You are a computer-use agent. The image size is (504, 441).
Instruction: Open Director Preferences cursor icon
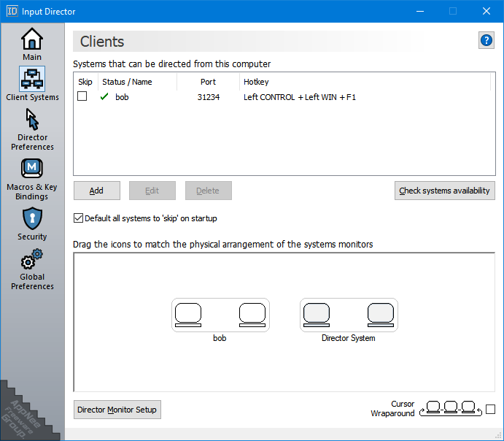(x=32, y=119)
